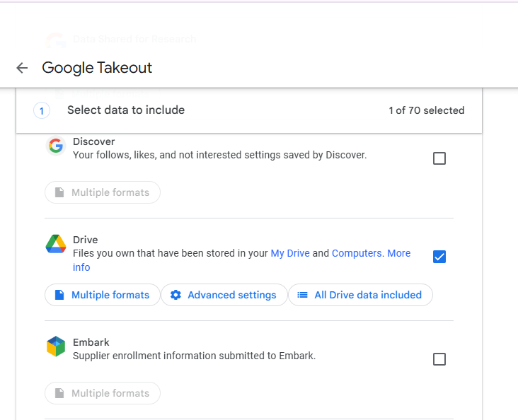
Task: Click the list icon in All Drive data included
Action: click(x=302, y=295)
